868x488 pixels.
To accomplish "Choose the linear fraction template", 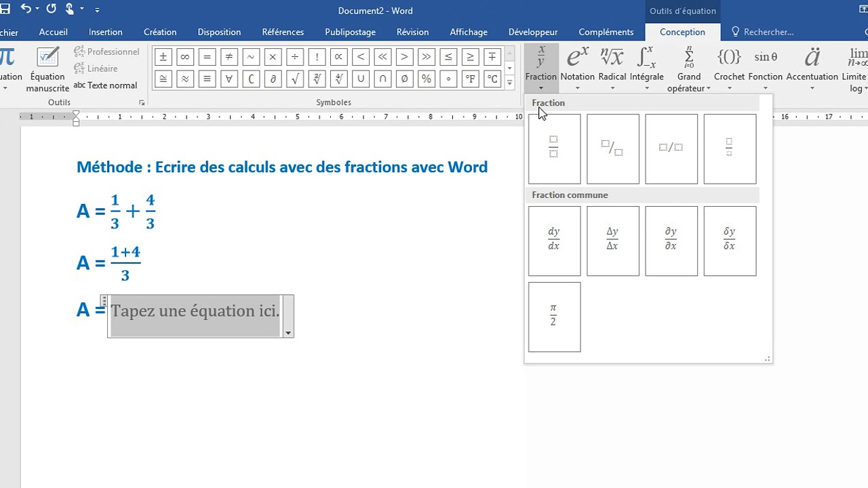I will [671, 148].
